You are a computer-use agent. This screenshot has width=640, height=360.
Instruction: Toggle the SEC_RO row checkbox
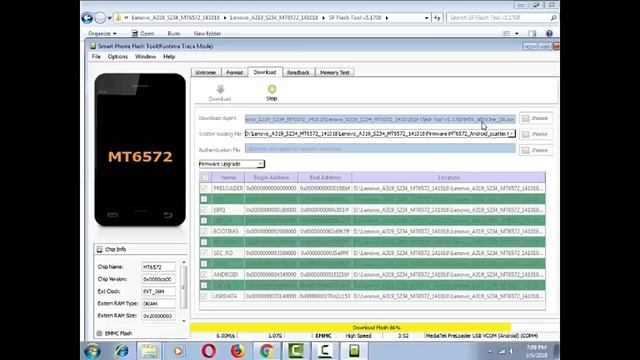click(x=204, y=253)
